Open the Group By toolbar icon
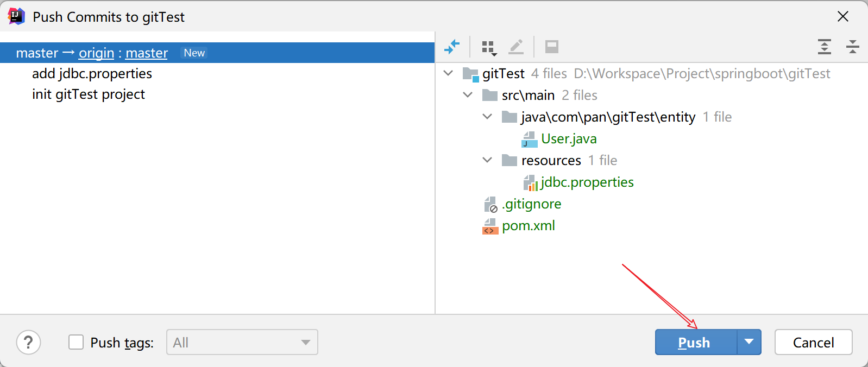 tap(489, 48)
